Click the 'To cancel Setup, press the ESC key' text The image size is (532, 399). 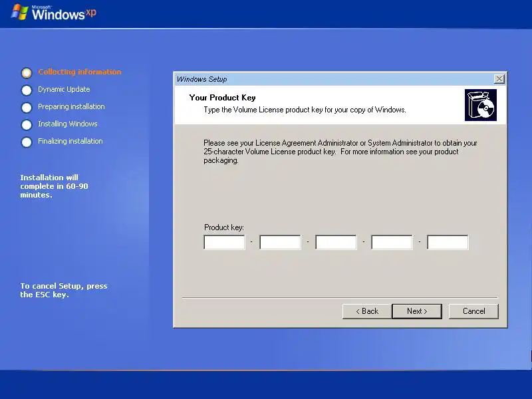pyautogui.click(x=64, y=290)
